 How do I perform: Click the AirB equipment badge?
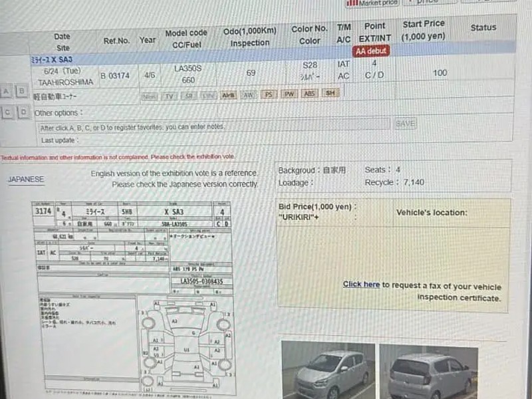(228, 95)
